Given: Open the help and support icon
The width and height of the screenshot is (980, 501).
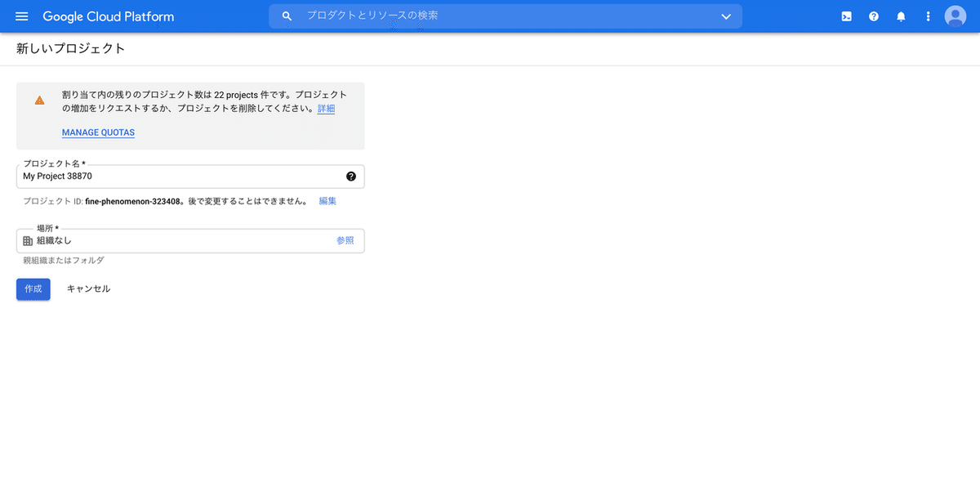Looking at the screenshot, I should click(x=873, y=16).
